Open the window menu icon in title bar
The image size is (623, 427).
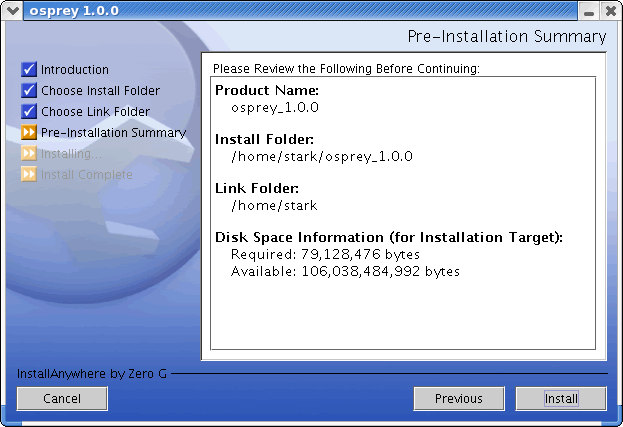[11, 10]
